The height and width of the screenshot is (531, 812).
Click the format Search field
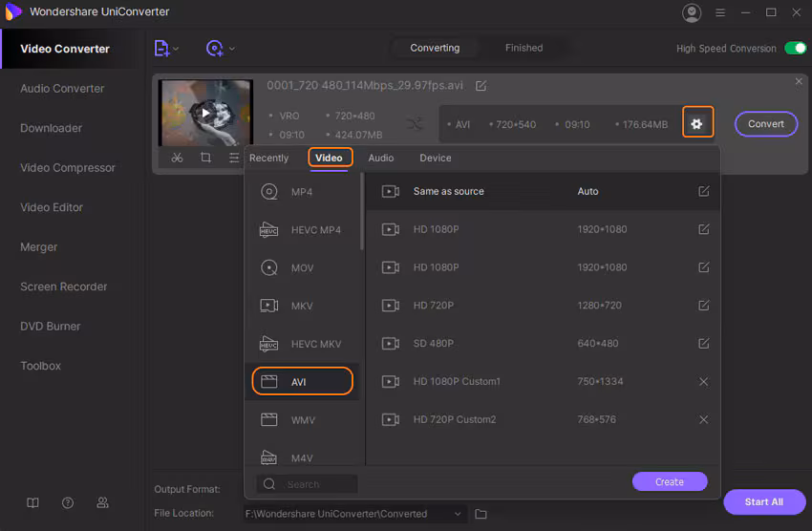(x=308, y=484)
